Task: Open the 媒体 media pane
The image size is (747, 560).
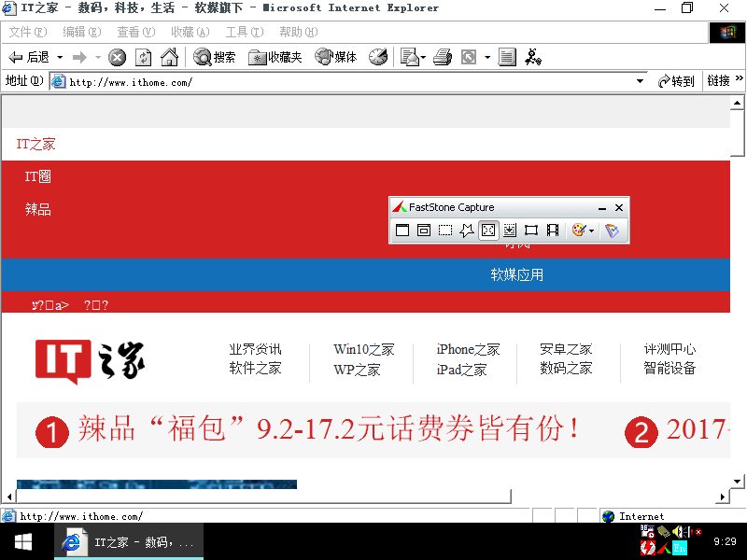Action: pyautogui.click(x=336, y=57)
